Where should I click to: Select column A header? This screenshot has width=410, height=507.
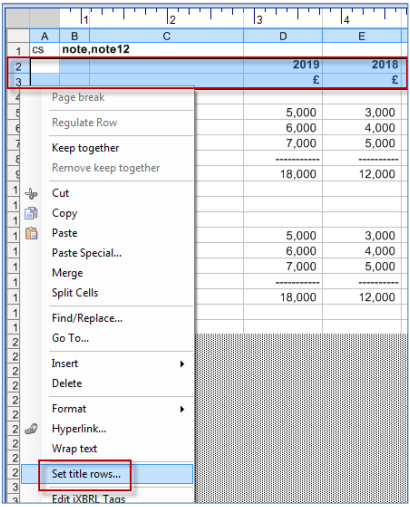44,36
